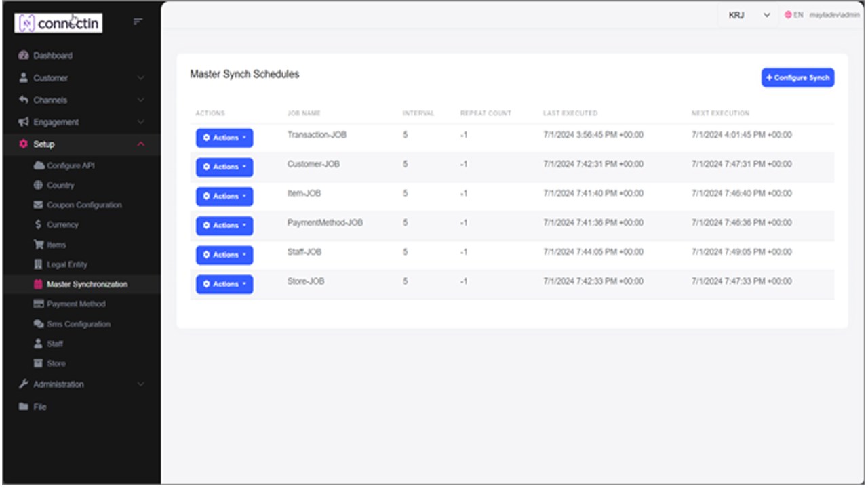Expand the Customer menu chevron
The width and height of the screenshot is (868, 488).
coord(140,78)
